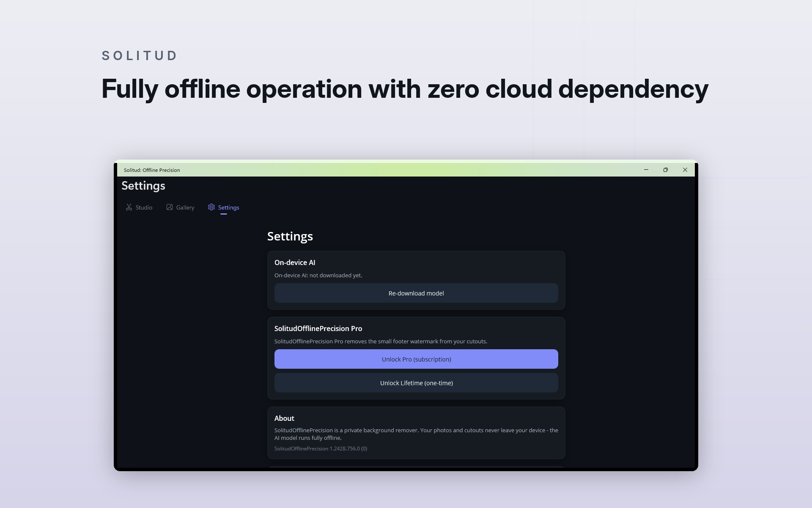Select the Settings tab label
The image size is (812, 508).
[x=228, y=207]
